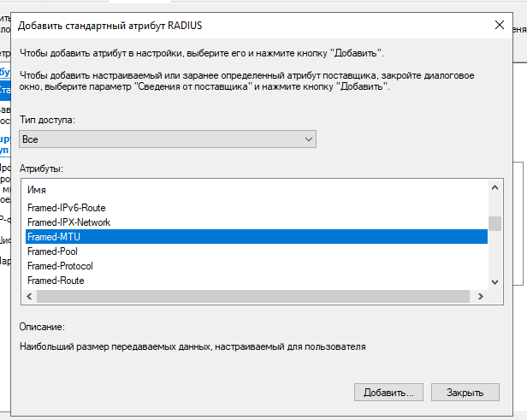Select Framed-Pool attribute
The image size is (527, 420).
point(53,251)
